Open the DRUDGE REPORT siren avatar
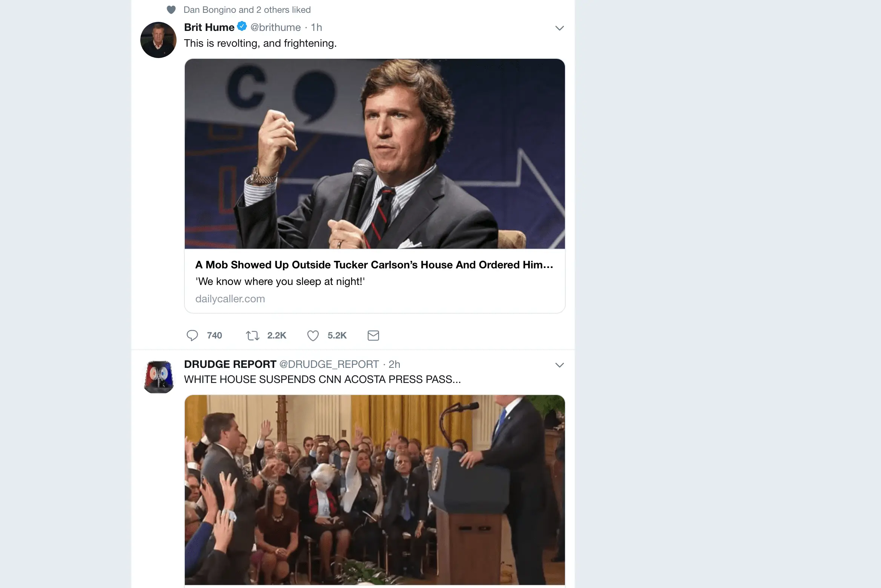The width and height of the screenshot is (881, 588). point(159,377)
